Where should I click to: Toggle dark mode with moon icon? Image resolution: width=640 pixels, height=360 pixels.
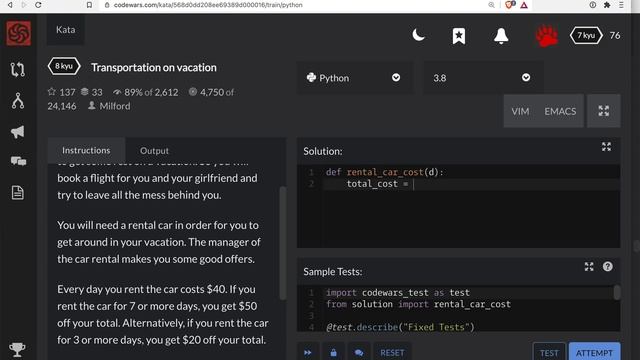pos(418,35)
